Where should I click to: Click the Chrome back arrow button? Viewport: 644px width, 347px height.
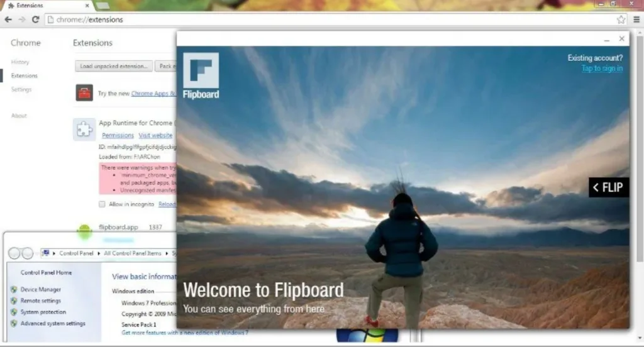tap(8, 19)
